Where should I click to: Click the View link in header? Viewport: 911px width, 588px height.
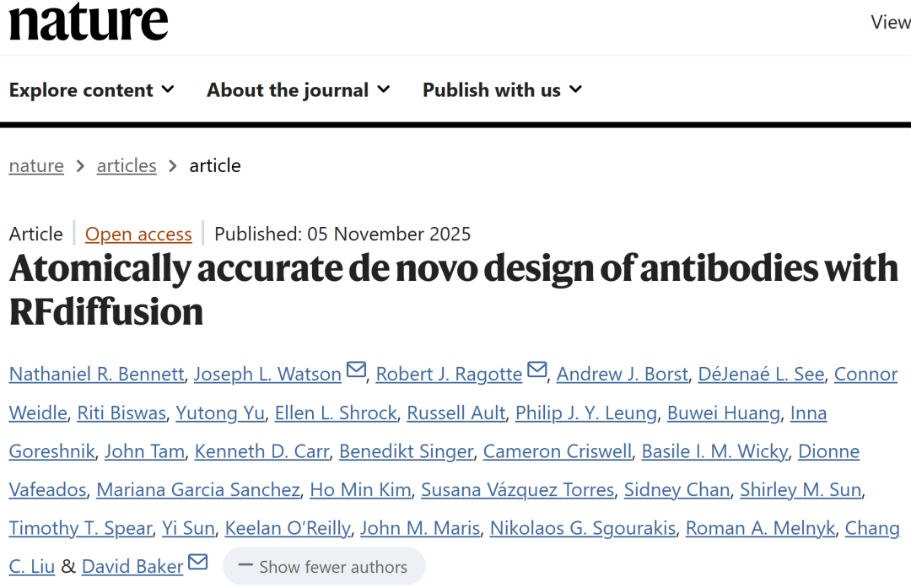point(890,23)
